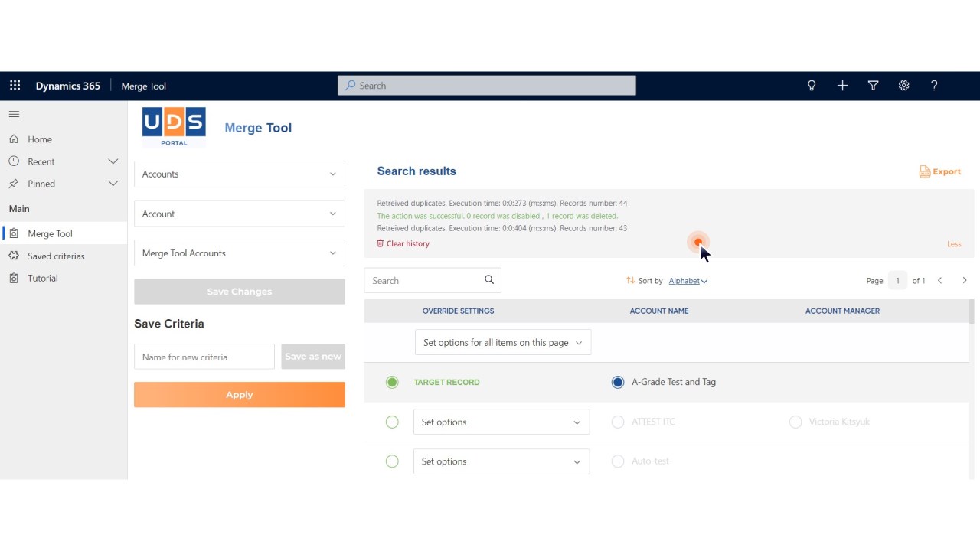This screenshot has height=551, width=980.
Task: Select green circle on Auto-test- row
Action: click(392, 461)
